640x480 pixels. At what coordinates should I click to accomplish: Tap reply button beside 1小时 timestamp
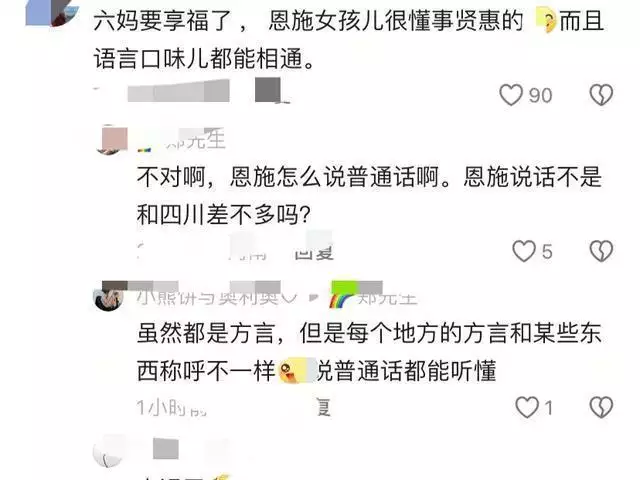point(324,407)
